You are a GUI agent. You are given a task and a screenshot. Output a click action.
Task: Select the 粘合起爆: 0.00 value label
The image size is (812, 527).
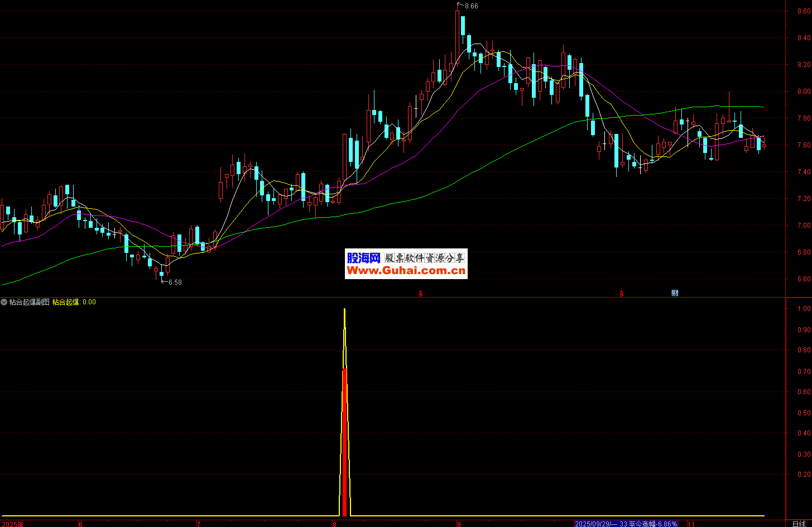pyautogui.click(x=78, y=302)
